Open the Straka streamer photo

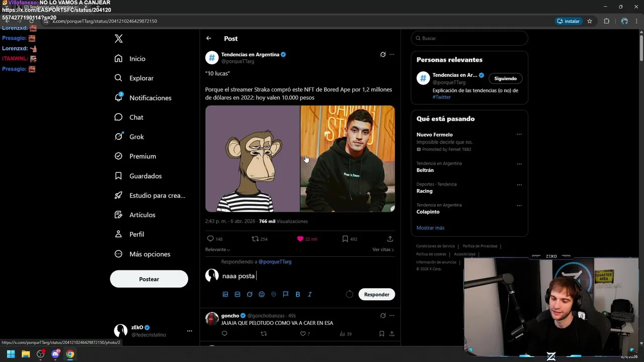(348, 158)
